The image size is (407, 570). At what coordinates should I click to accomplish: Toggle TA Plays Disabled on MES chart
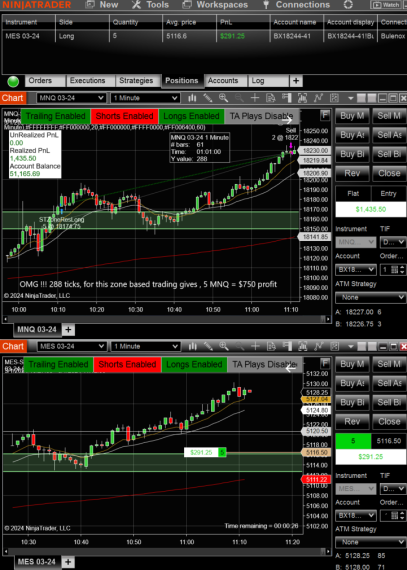[x=265, y=364]
